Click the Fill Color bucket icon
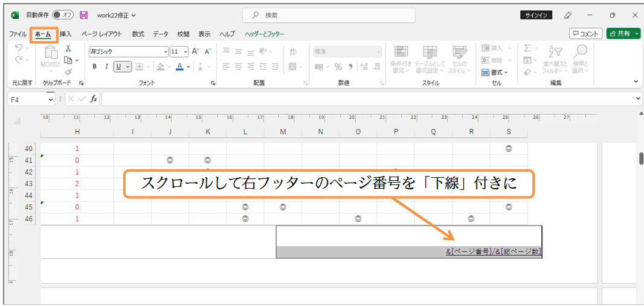 pyautogui.click(x=161, y=66)
